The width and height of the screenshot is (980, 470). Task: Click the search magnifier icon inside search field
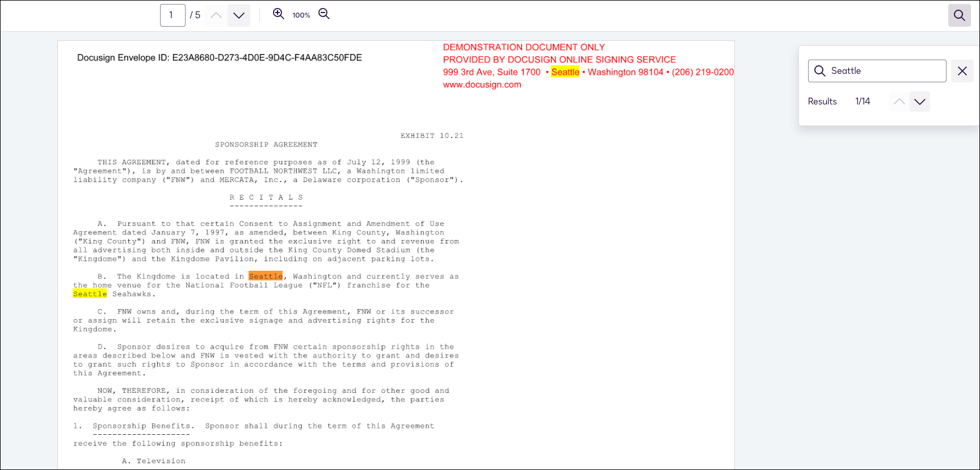point(820,71)
